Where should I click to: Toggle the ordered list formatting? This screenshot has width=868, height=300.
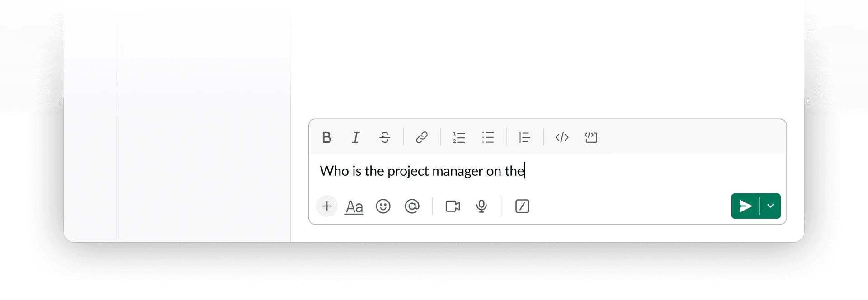pyautogui.click(x=459, y=137)
